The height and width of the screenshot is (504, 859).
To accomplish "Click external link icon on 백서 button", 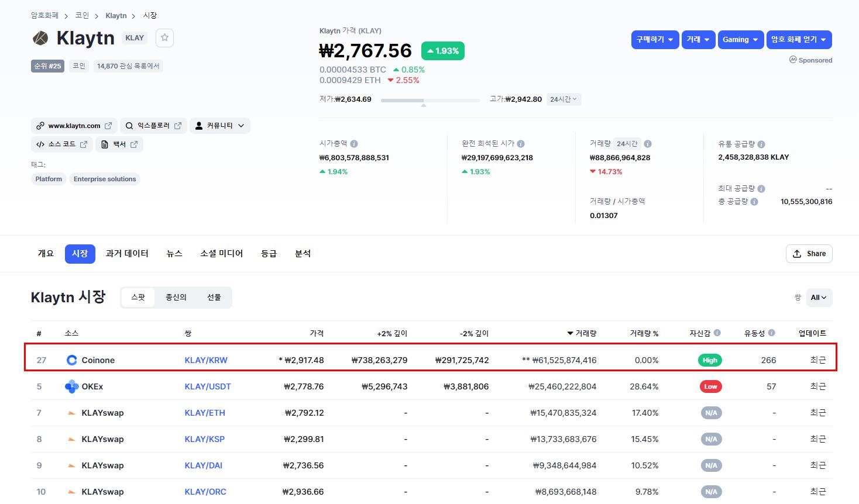I will tap(134, 144).
